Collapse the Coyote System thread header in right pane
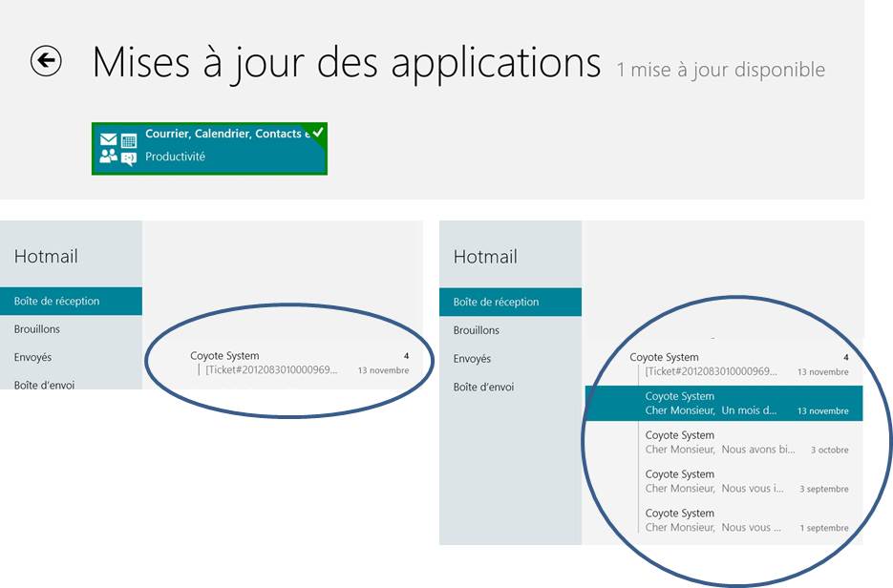The image size is (893, 588). (x=665, y=357)
